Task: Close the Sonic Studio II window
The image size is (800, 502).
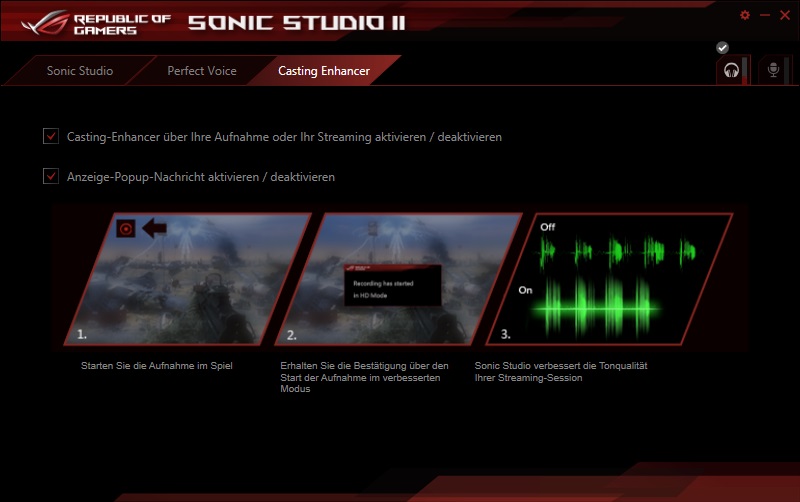Action: click(x=785, y=15)
